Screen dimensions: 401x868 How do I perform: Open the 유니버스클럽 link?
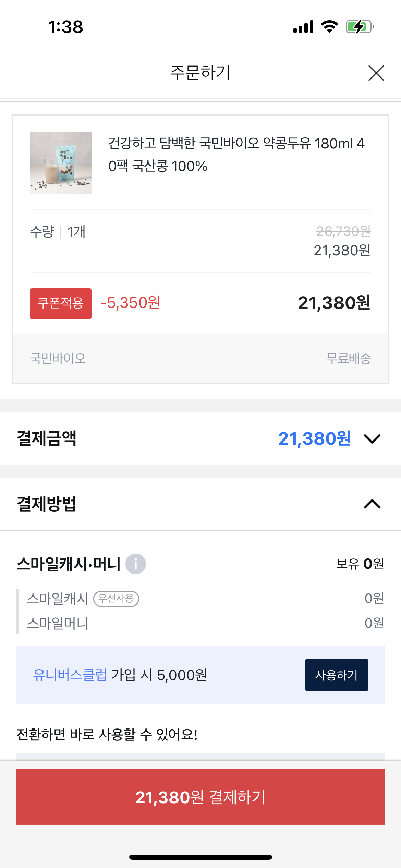[70, 675]
